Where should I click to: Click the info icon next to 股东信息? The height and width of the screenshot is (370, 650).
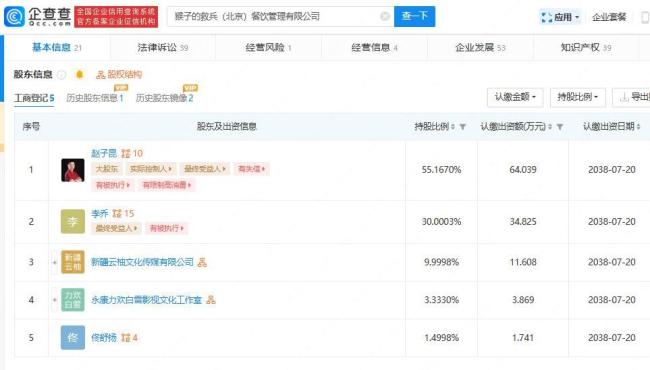[x=62, y=75]
